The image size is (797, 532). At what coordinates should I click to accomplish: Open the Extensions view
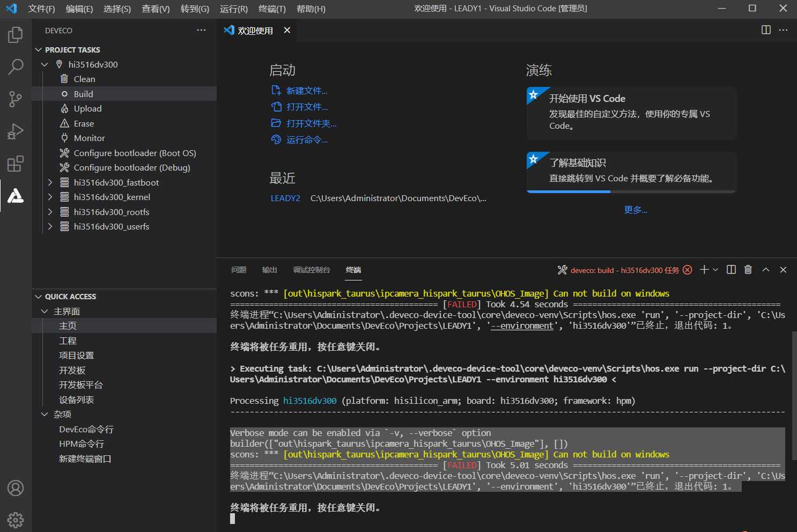point(16,164)
